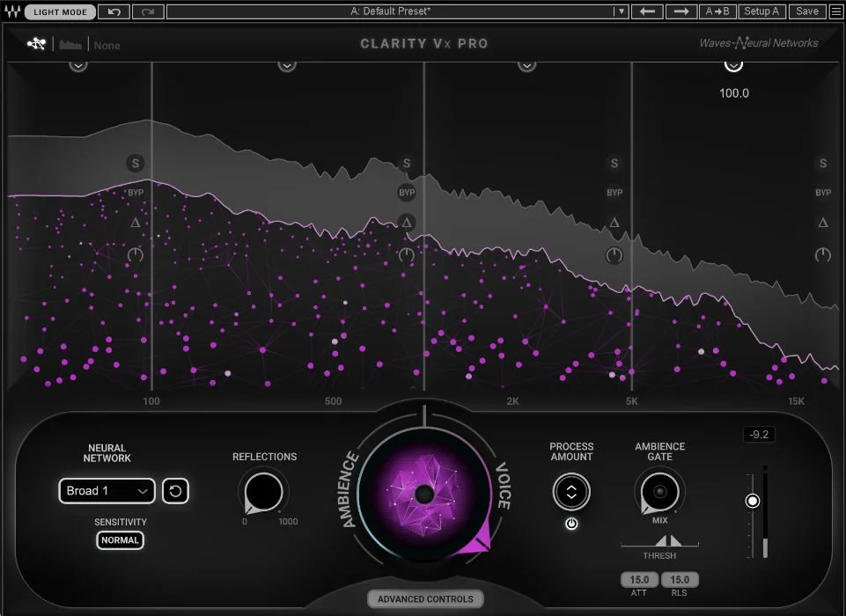
Task: Save the current preset
Action: pyautogui.click(x=807, y=11)
